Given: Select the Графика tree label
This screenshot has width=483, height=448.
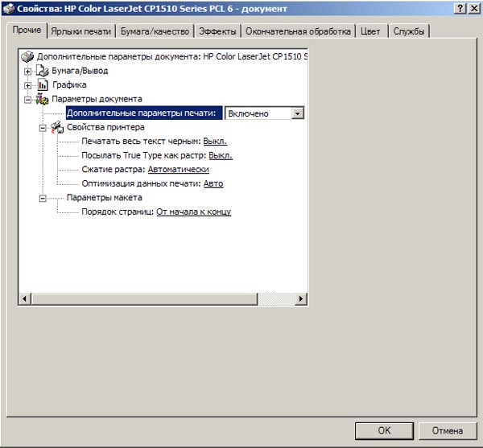Looking at the screenshot, I should click(x=69, y=84).
